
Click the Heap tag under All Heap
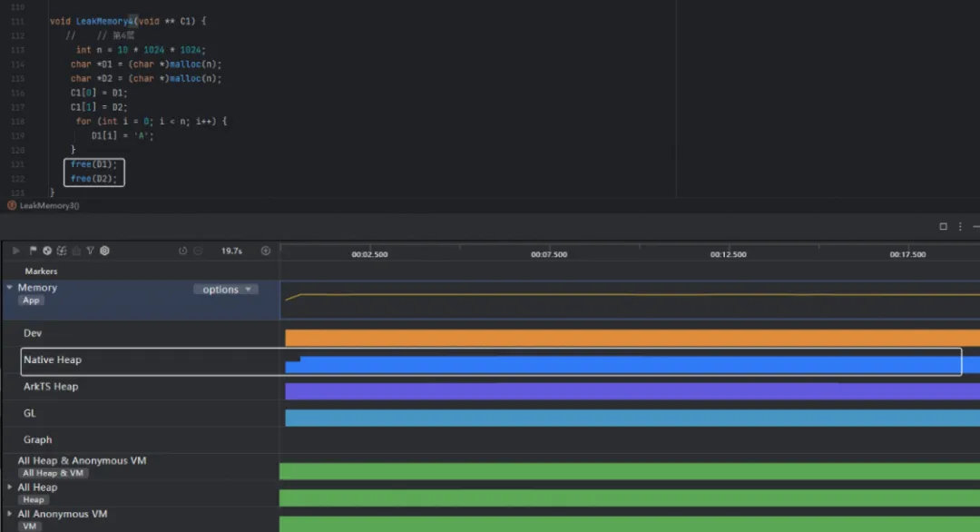tap(34, 500)
